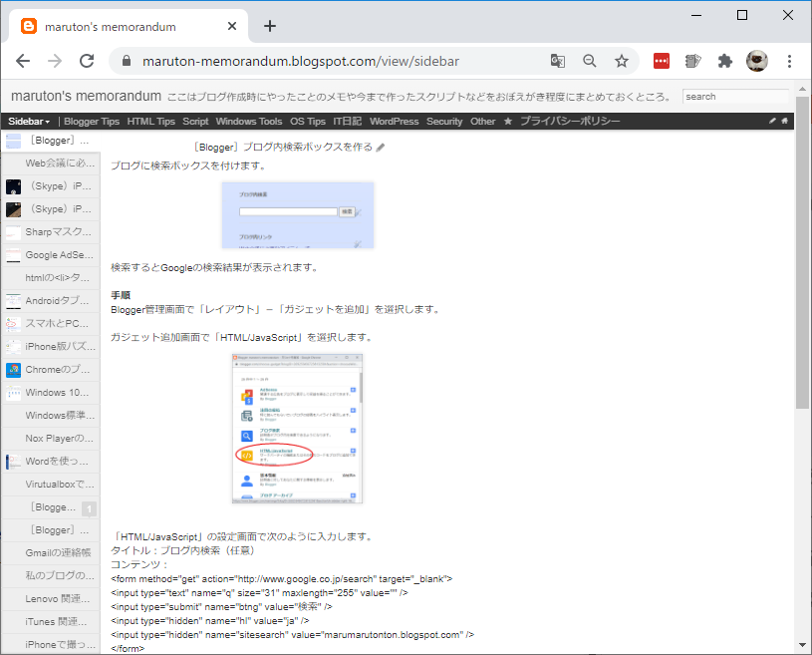Go to the Security menu item
Image resolution: width=812 pixels, height=655 pixels.
(444, 122)
